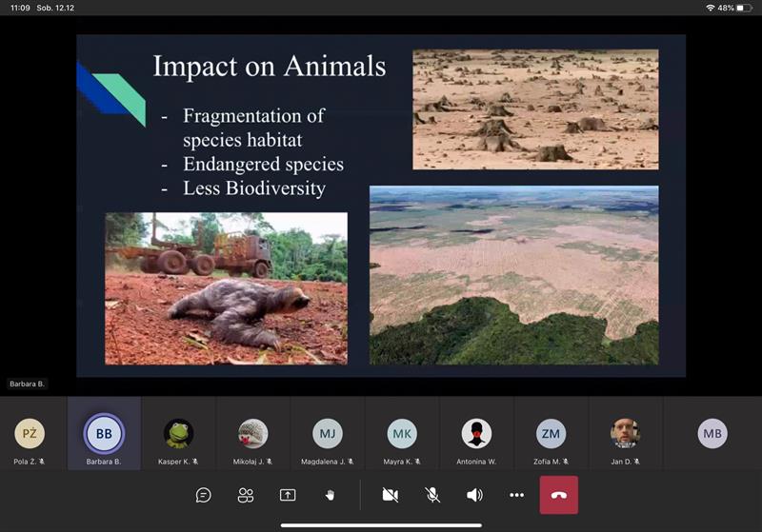Toggle the speaker audio output
Screen dimensions: 762x532
click(x=474, y=495)
